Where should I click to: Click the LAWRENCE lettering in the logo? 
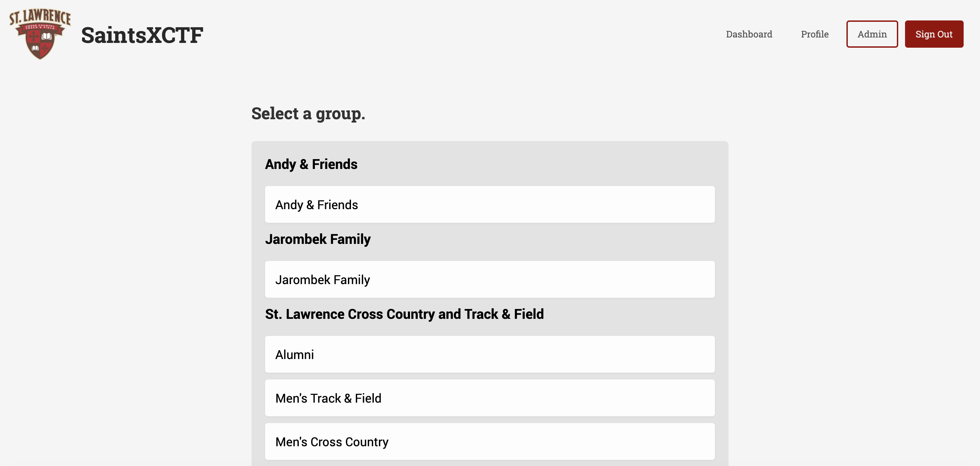46,17
